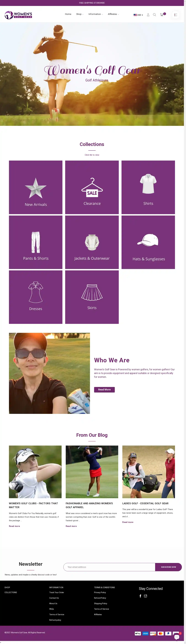Expand the Information menu
This screenshot has height=644, width=186.
click(95, 14)
